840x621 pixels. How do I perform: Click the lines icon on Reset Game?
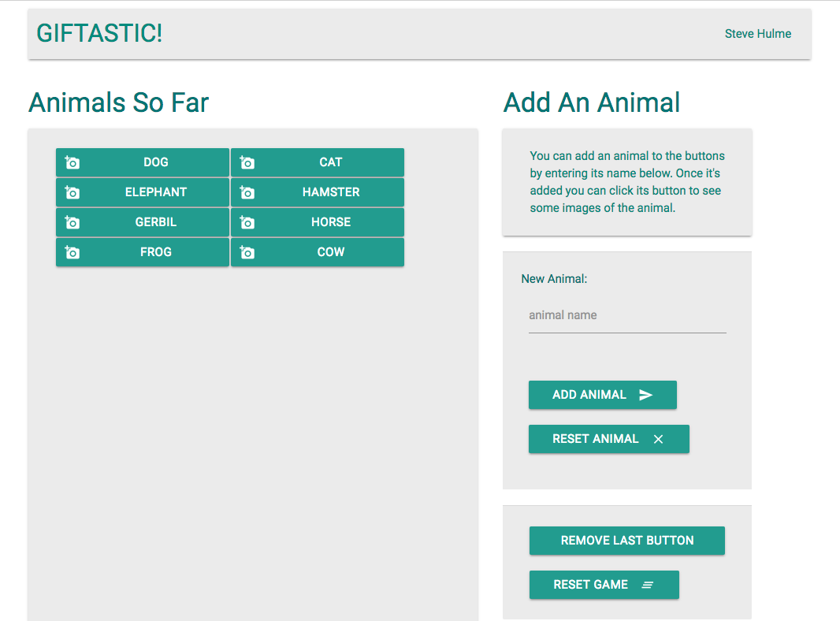click(x=648, y=585)
